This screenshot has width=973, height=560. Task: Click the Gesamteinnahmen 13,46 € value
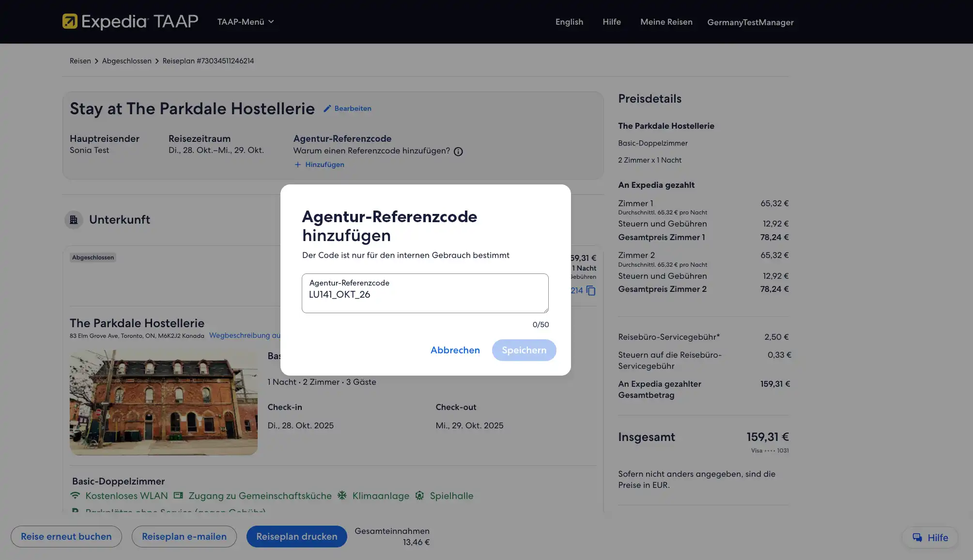click(417, 542)
